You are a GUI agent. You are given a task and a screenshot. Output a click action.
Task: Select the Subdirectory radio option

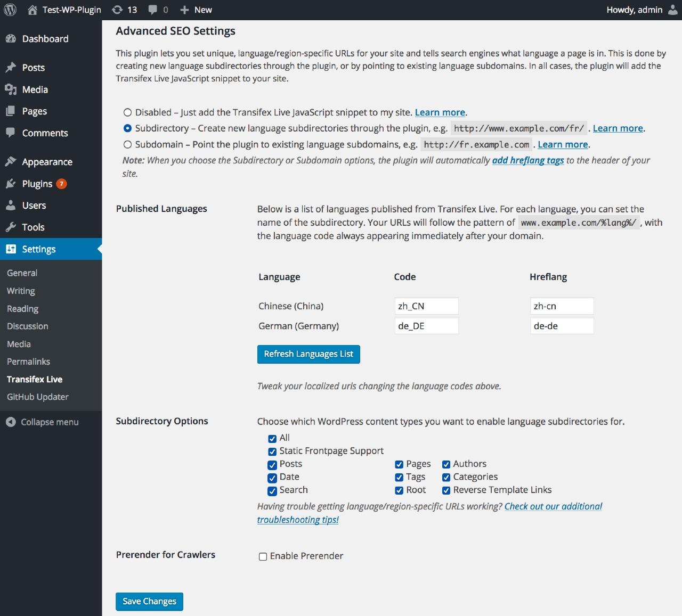[127, 128]
